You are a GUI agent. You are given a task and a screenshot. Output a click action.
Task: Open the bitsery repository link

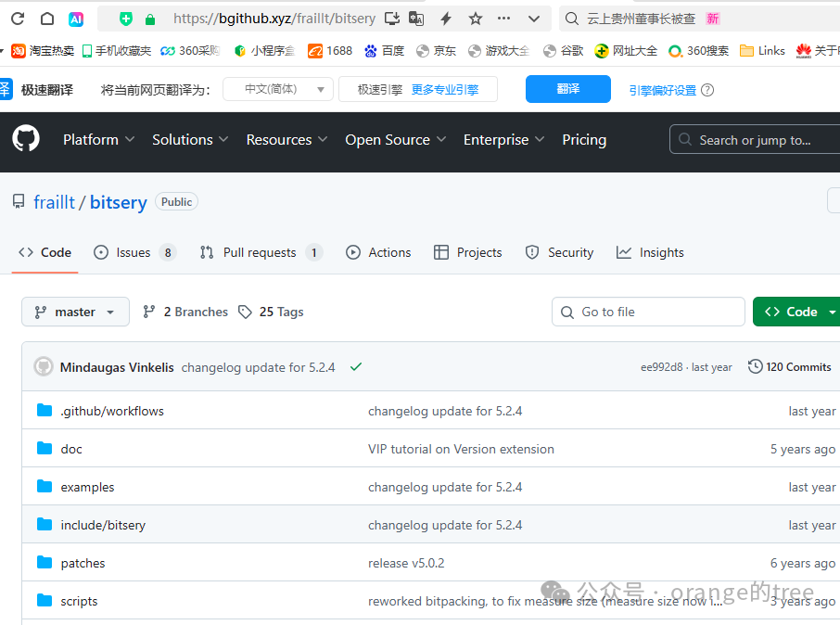119,202
